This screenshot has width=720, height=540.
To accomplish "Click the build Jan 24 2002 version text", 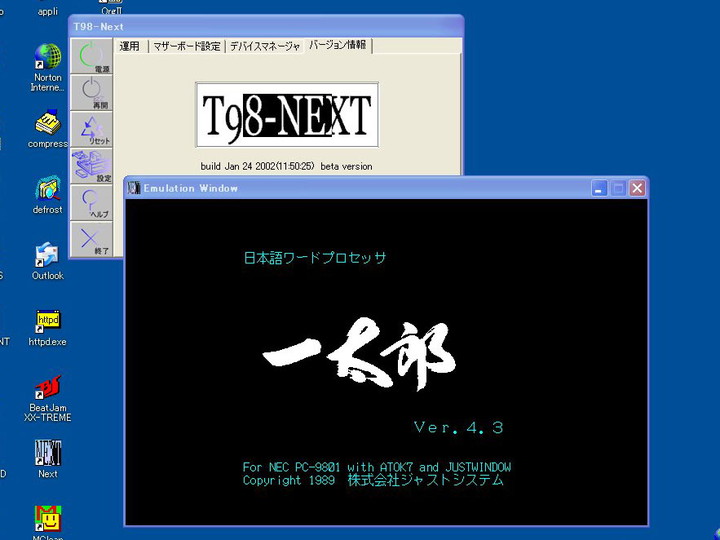I will coord(287,166).
